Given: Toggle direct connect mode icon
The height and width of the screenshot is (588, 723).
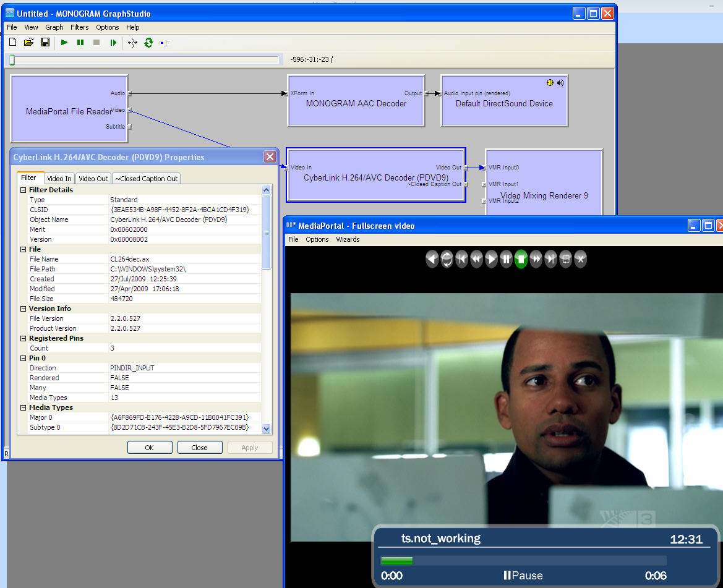Looking at the screenshot, I should pos(133,43).
